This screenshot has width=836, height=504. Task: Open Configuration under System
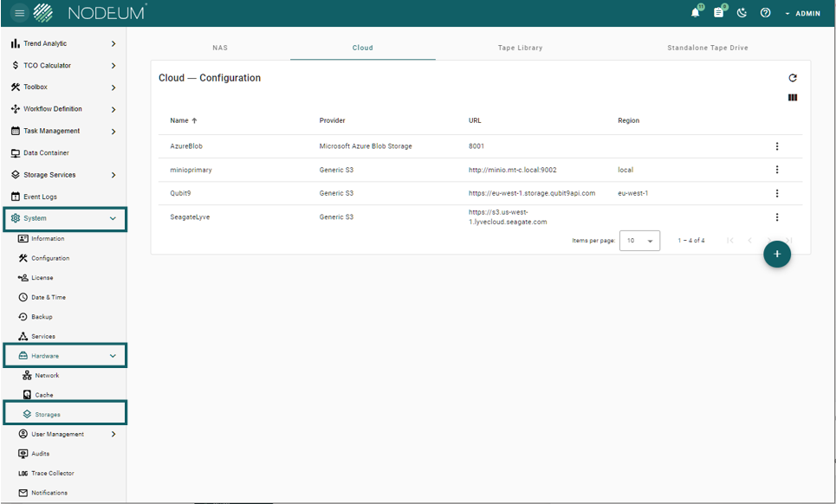50,258
